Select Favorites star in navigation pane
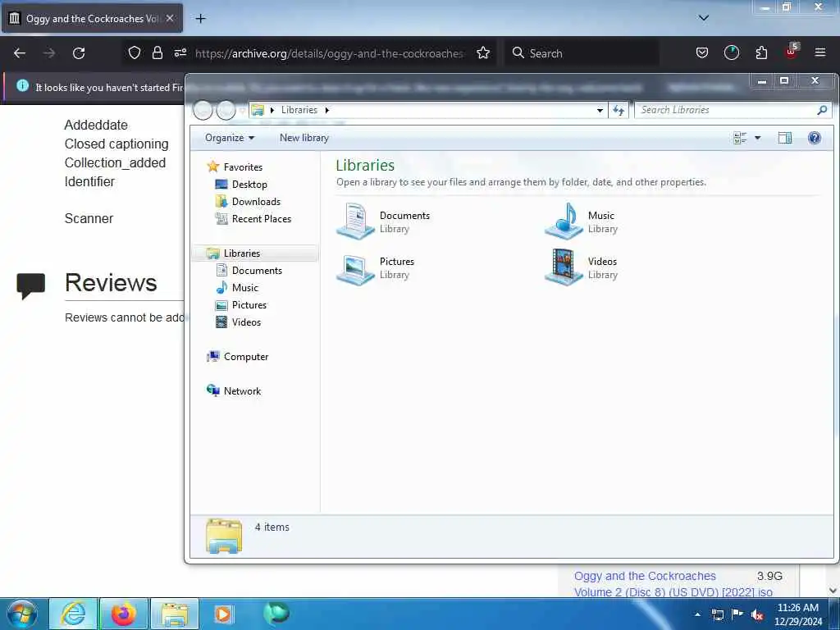The width and height of the screenshot is (840, 630). click(213, 167)
